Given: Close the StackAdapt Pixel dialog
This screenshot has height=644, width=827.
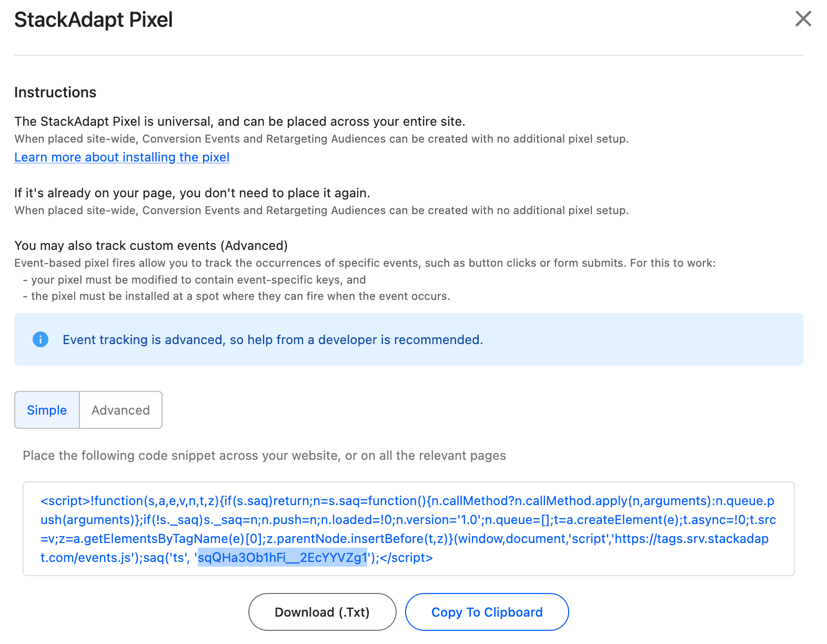Looking at the screenshot, I should (803, 19).
